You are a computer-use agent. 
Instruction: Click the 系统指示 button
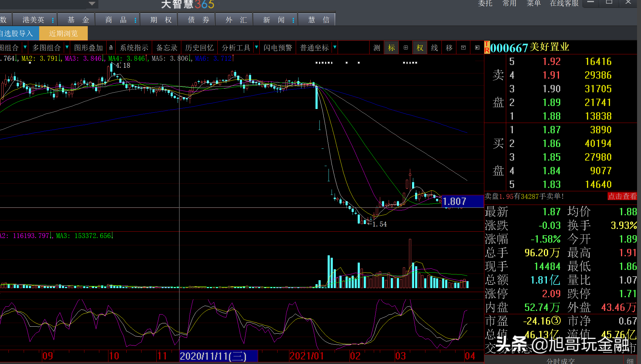[x=134, y=48]
